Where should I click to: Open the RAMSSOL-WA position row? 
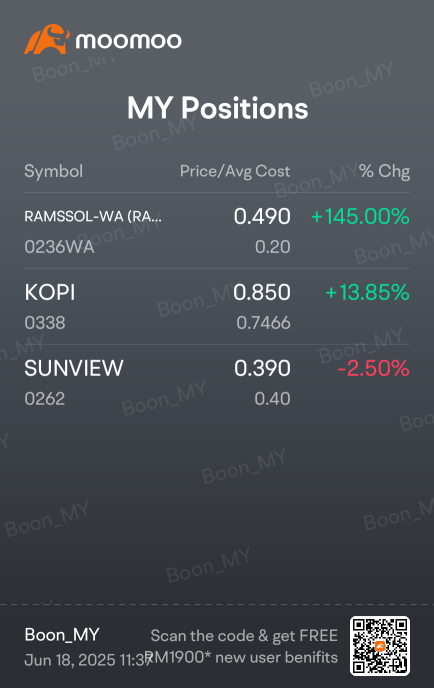pyautogui.click(x=217, y=231)
